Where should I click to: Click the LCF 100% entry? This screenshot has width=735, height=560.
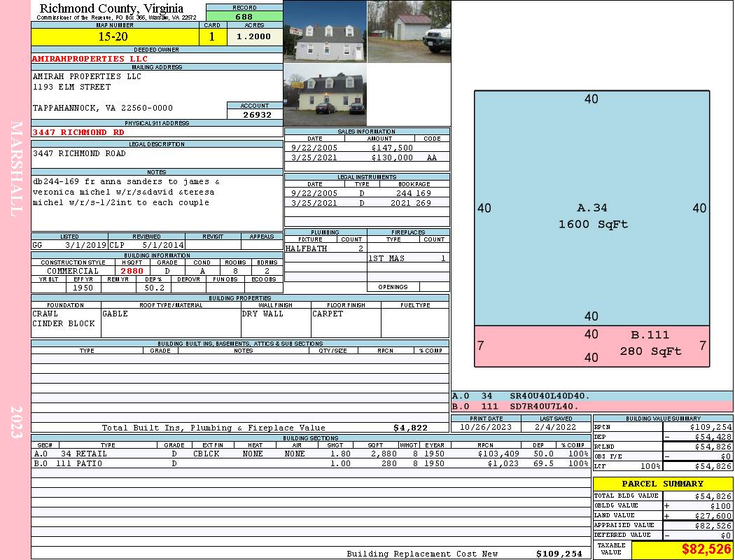(650, 466)
